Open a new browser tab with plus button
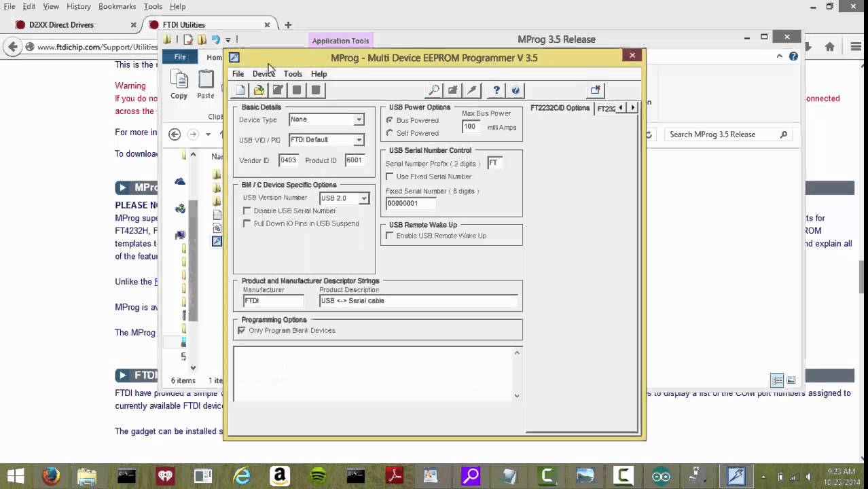The image size is (868, 489). (288, 25)
